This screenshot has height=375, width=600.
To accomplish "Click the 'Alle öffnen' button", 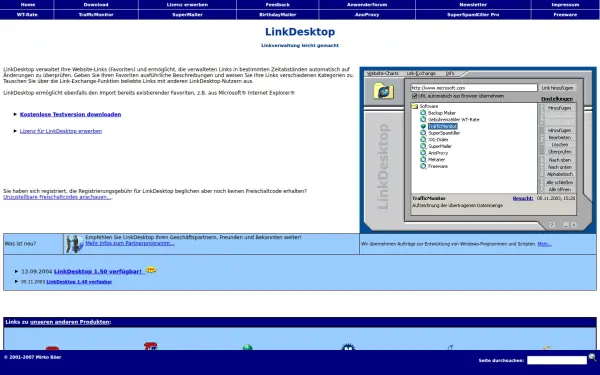I will pyautogui.click(x=560, y=189).
